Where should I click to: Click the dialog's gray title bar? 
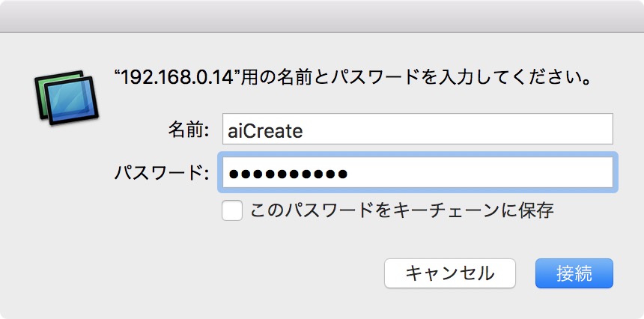322,15
